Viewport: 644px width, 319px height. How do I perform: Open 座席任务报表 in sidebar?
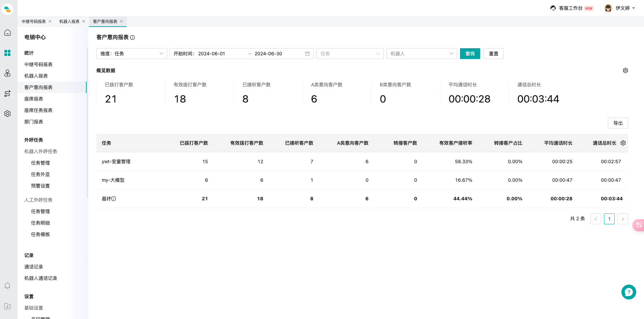coord(38,110)
